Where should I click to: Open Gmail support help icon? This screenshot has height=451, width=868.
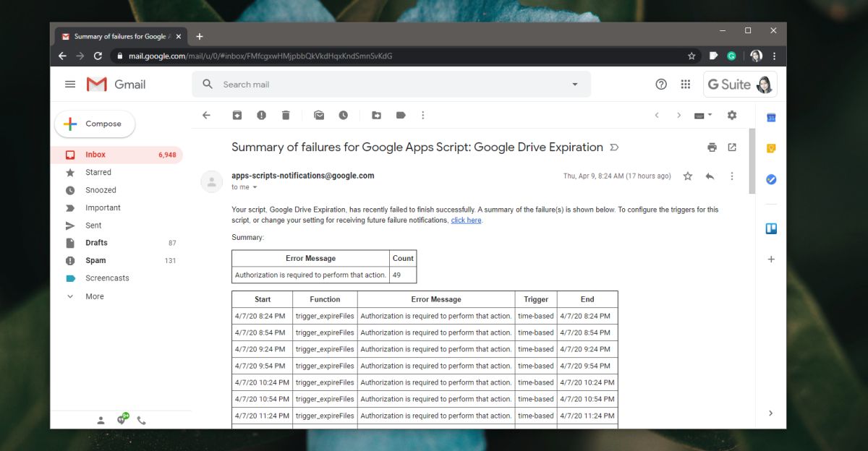661,84
